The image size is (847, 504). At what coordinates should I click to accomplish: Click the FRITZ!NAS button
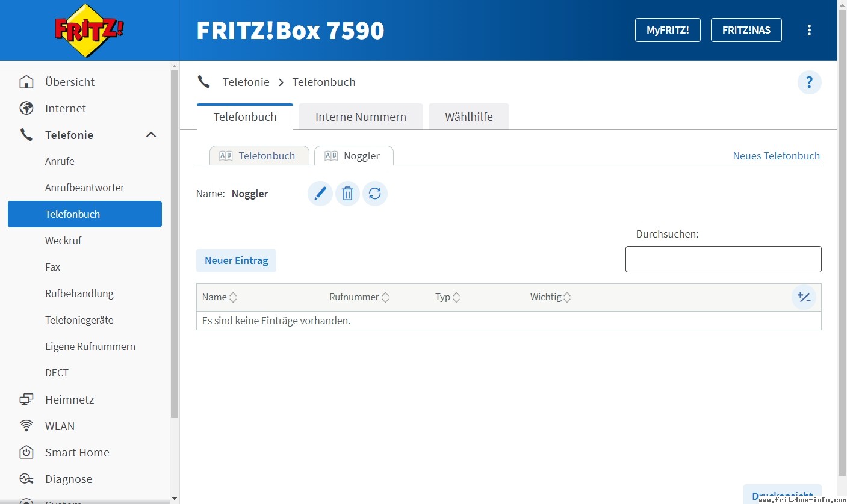pyautogui.click(x=746, y=30)
